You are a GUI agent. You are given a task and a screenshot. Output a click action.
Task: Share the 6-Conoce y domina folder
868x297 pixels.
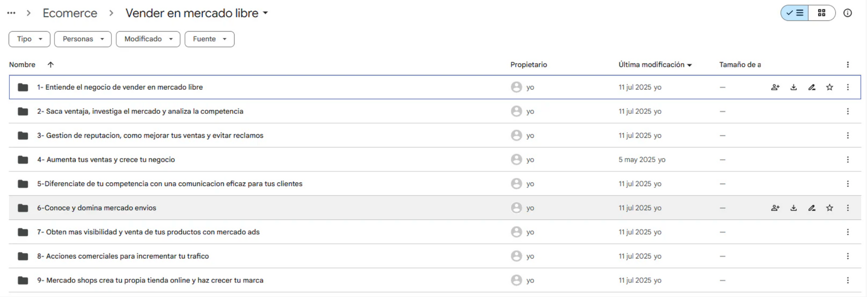click(775, 208)
